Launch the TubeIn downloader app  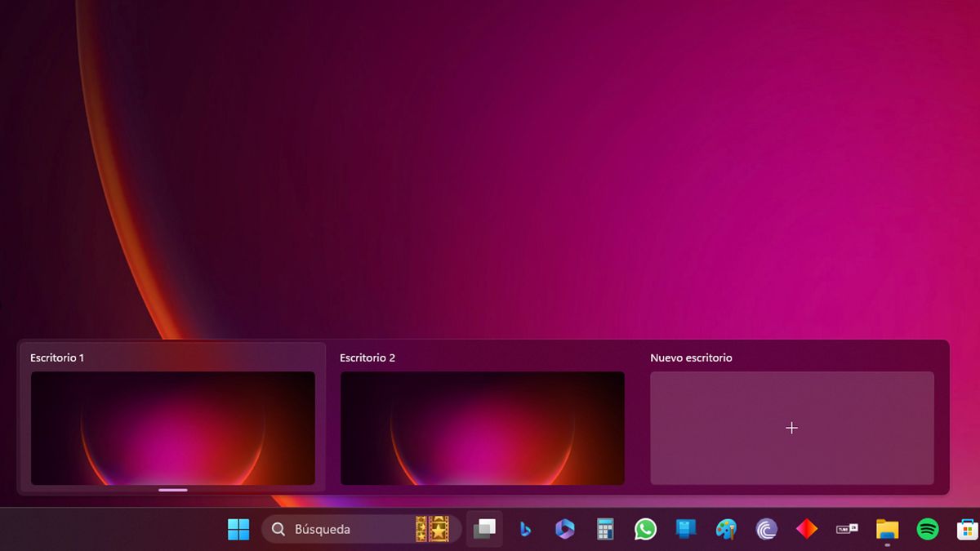(847, 530)
